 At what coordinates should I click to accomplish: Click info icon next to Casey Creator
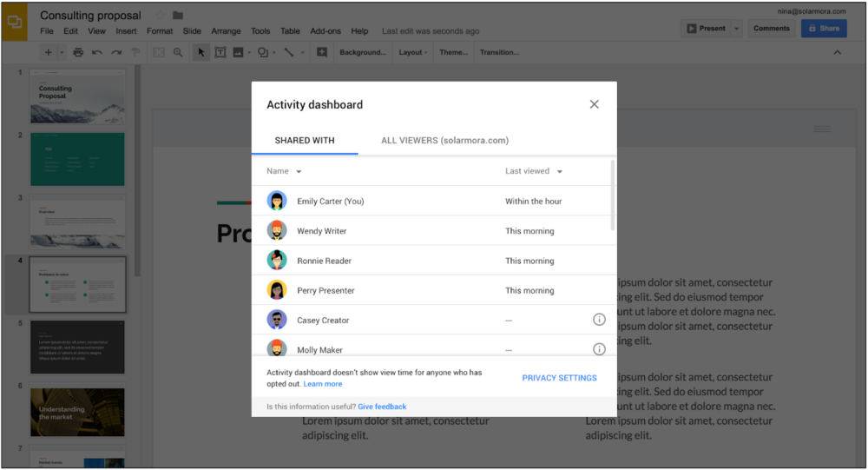(599, 320)
